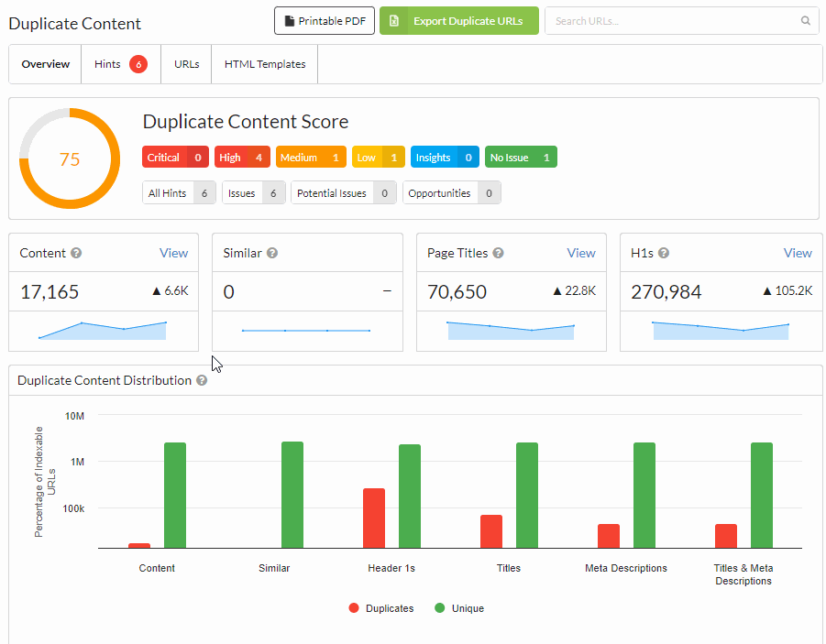Open the View link for H1s

click(x=798, y=253)
